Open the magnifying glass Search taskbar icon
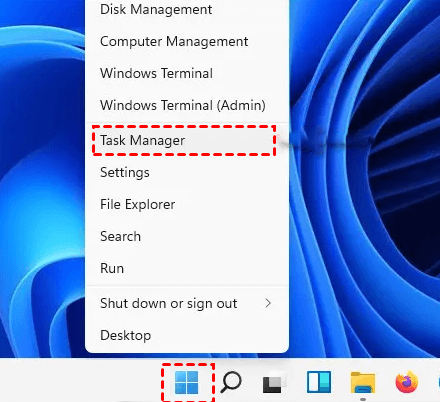This screenshot has height=402, width=440. point(231,382)
